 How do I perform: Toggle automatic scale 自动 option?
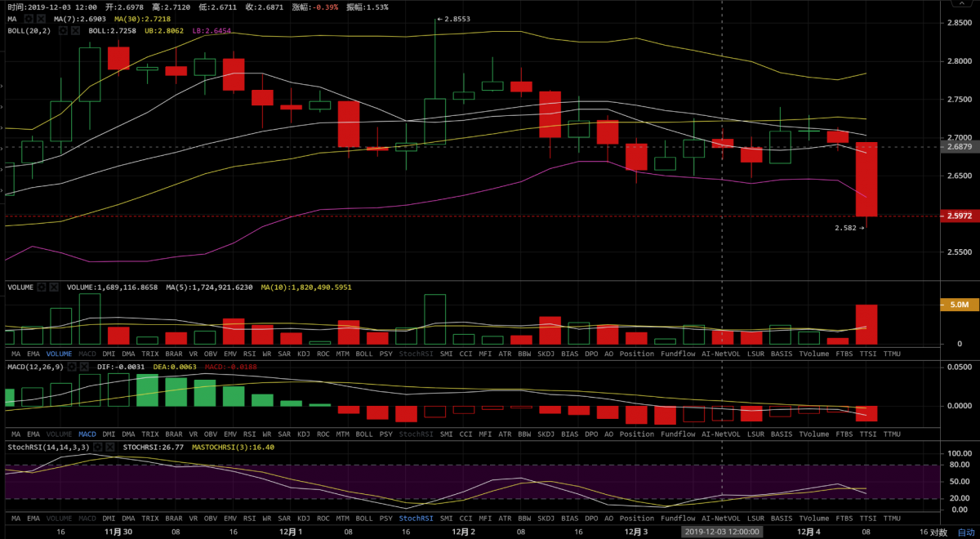coord(966,531)
